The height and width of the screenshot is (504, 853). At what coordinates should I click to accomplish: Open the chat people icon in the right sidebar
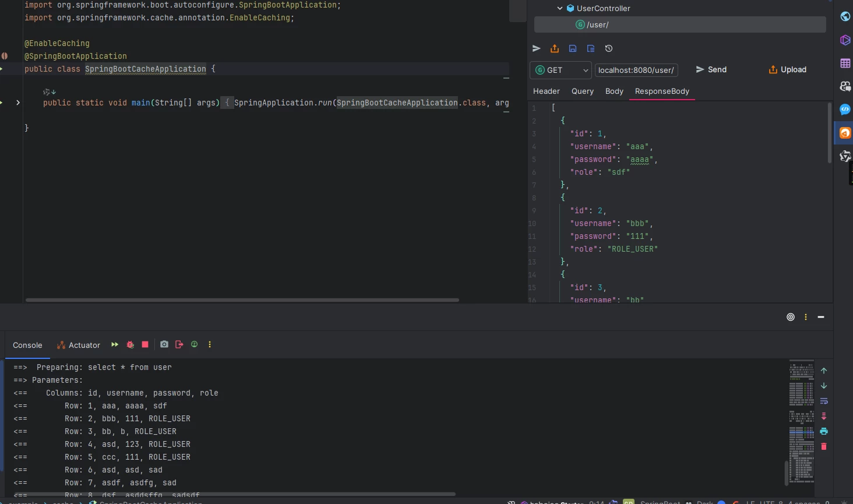845,86
